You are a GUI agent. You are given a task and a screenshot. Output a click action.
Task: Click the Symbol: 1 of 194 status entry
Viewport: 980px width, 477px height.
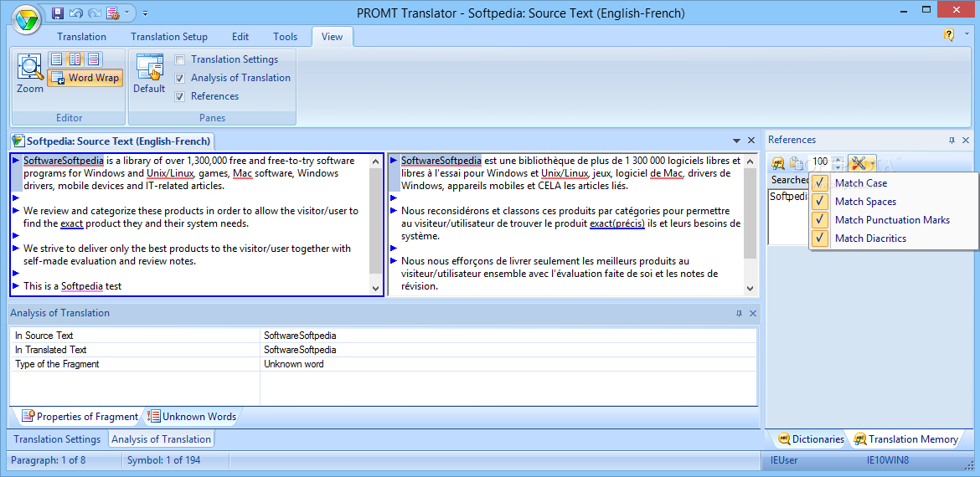coord(163,461)
